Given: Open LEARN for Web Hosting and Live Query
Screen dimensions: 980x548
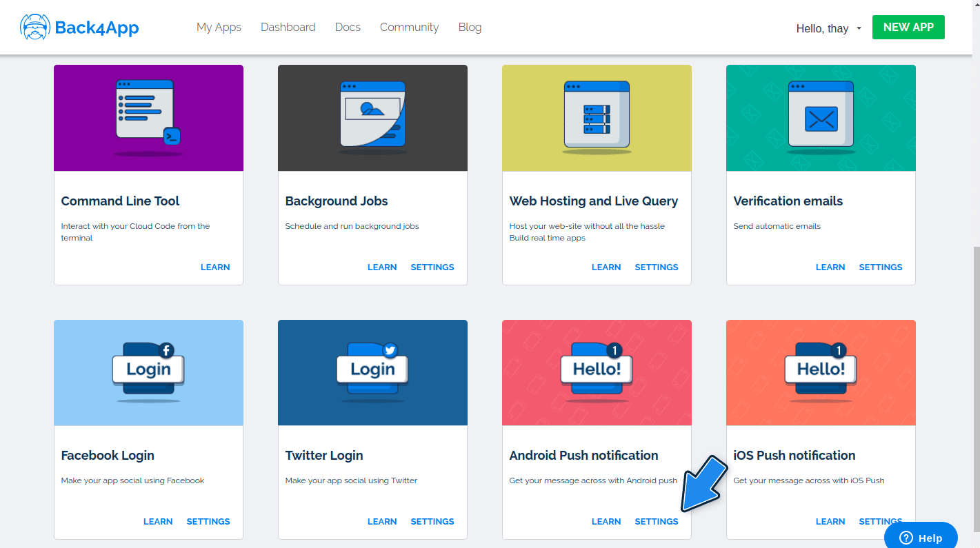Looking at the screenshot, I should click(606, 267).
